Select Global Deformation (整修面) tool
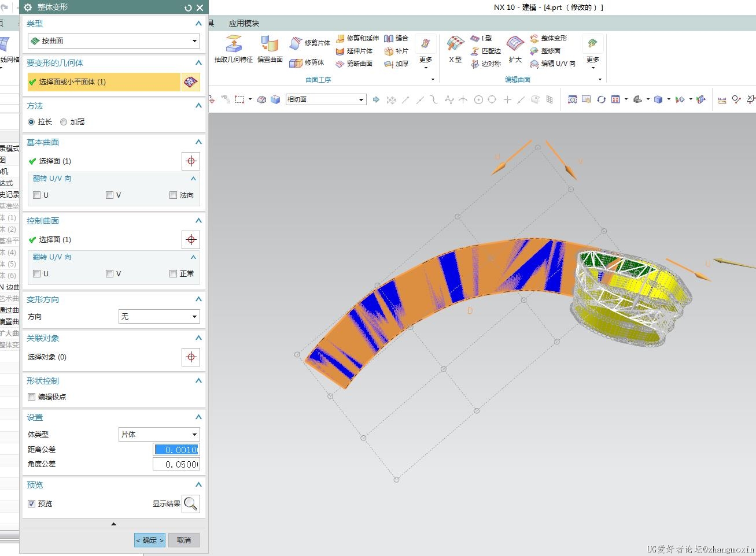This screenshot has height=556, width=756. [x=545, y=51]
